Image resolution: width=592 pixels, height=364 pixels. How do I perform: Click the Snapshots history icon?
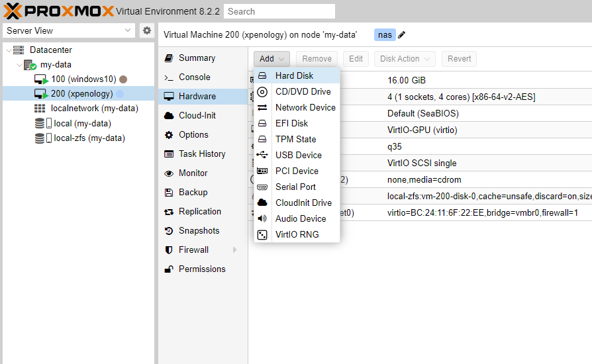click(169, 231)
